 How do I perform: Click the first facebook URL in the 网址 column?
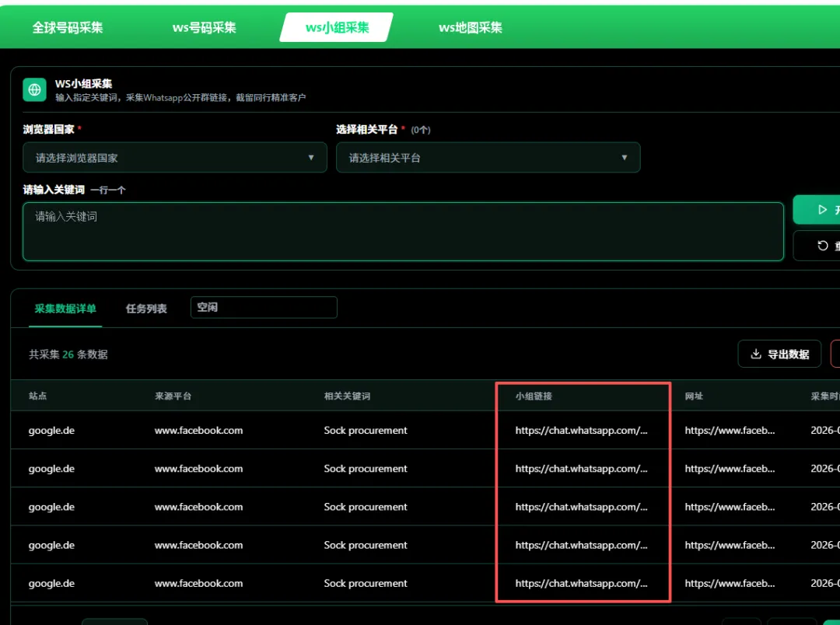tap(730, 430)
